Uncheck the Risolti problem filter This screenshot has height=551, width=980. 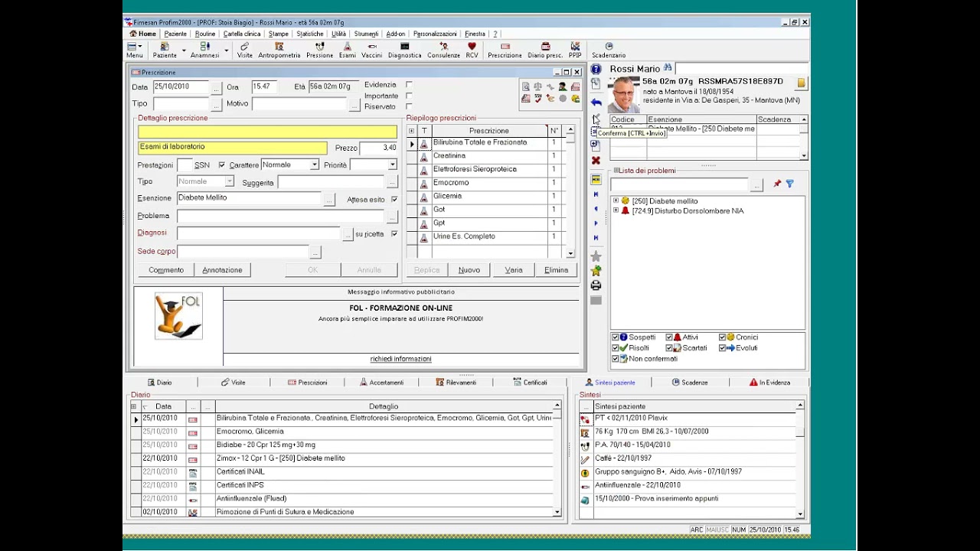coord(615,347)
